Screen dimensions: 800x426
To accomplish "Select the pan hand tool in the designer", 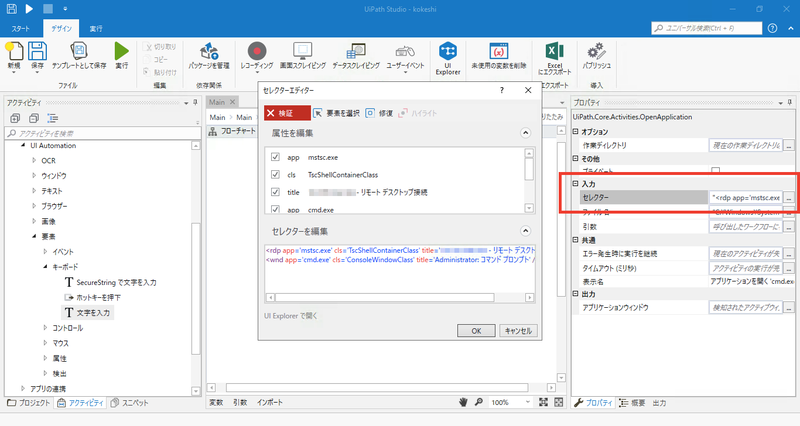I will pos(463,403).
